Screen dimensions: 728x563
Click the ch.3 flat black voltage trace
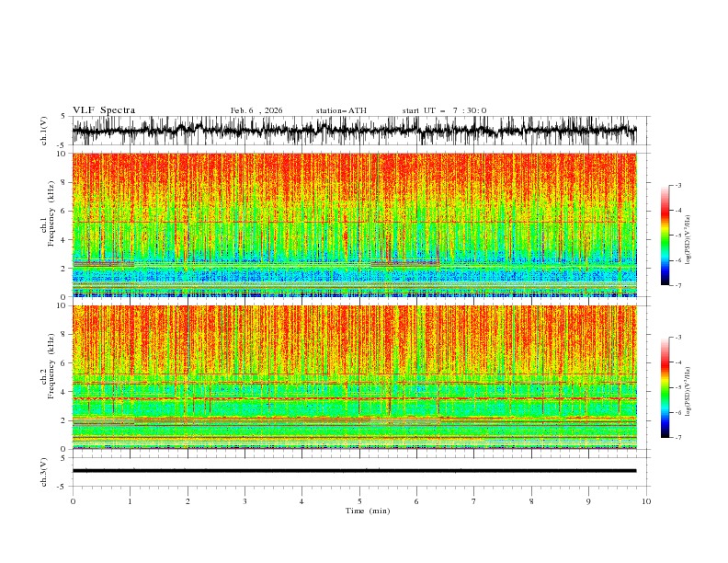click(354, 471)
